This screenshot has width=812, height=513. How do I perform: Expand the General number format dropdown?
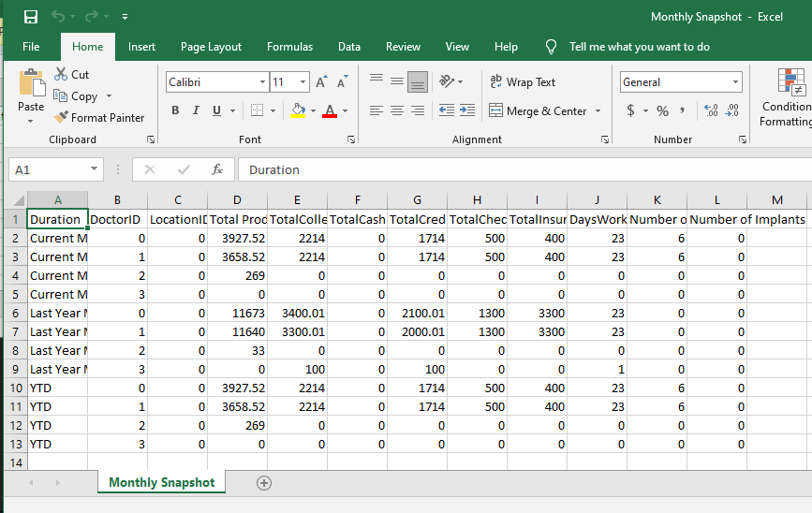tap(735, 82)
